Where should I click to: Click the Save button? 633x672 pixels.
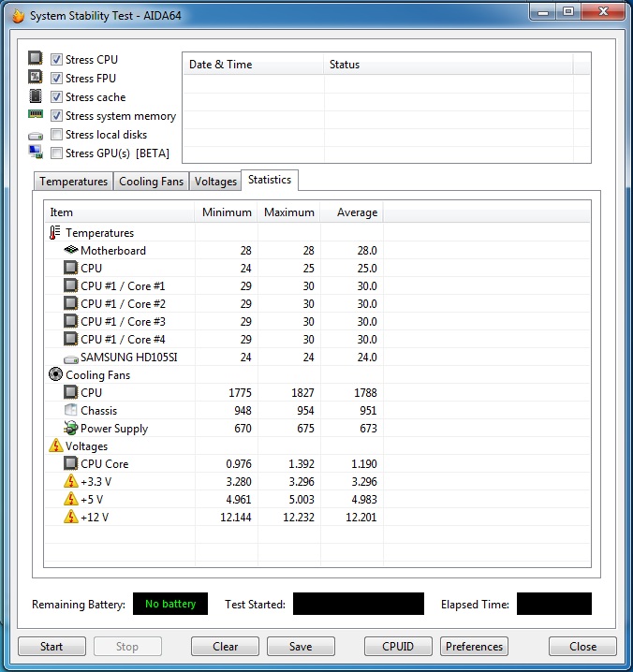pyautogui.click(x=301, y=647)
